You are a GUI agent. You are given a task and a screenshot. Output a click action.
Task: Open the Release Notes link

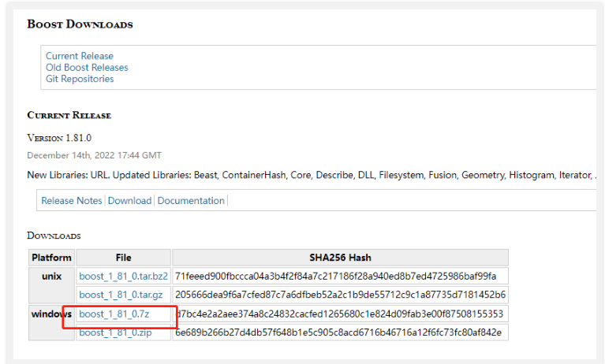[72, 200]
